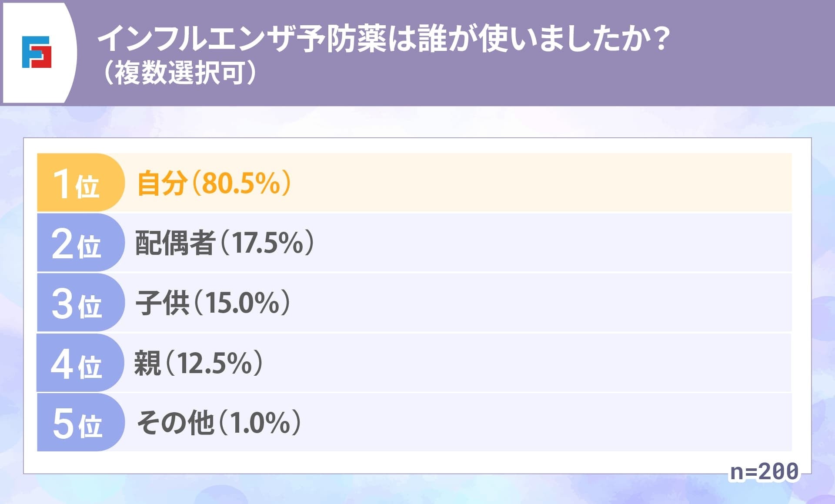This screenshot has height=504, width=835.
Task: Click empty area of third-place row
Action: click(x=522, y=303)
